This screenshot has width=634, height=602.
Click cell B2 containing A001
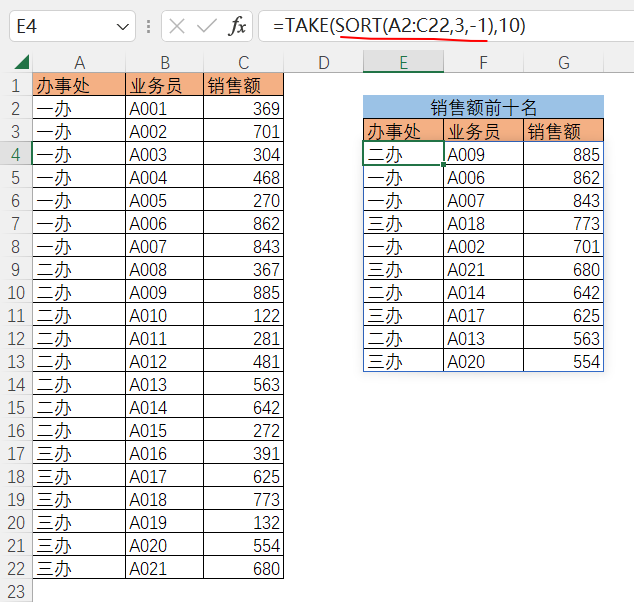(164, 108)
